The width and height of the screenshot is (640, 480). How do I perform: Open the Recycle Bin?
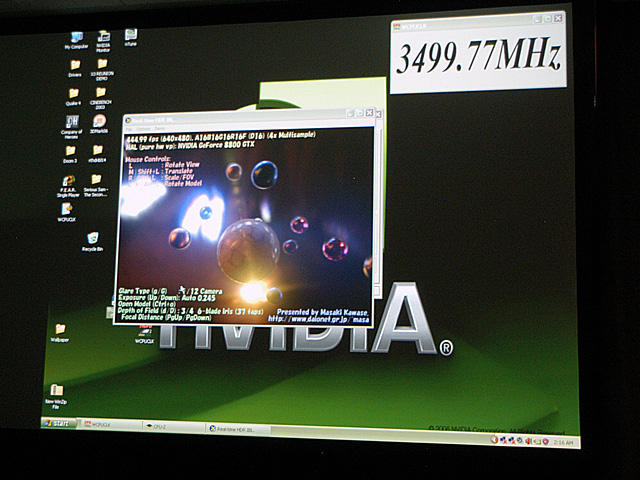click(x=93, y=241)
